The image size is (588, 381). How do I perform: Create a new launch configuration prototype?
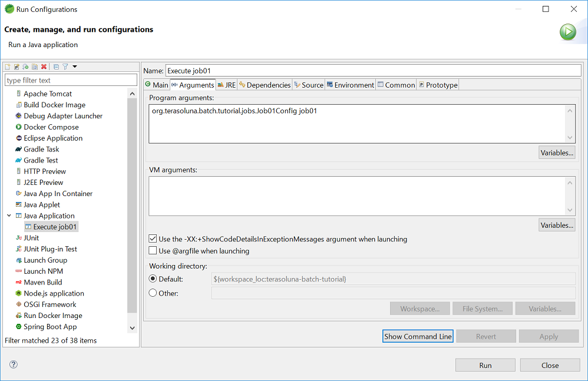pyautogui.click(x=16, y=67)
